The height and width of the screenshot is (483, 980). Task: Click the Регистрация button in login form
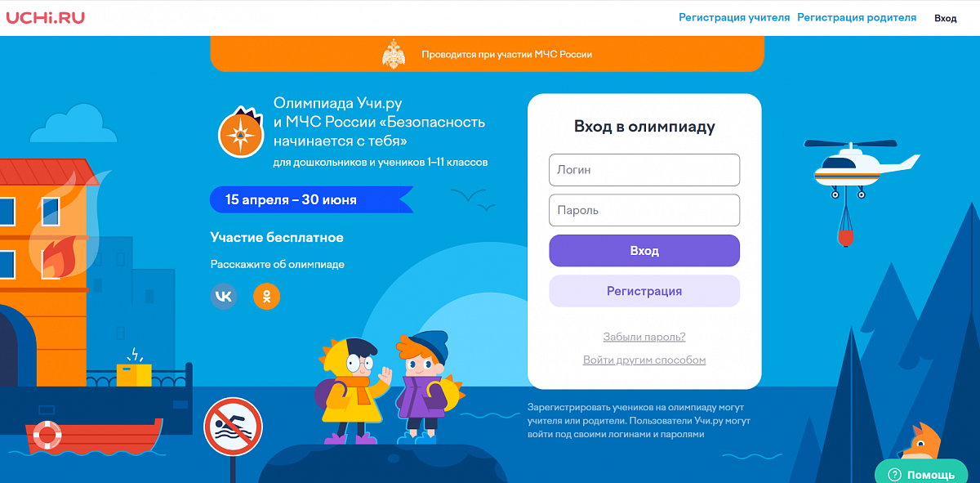coord(644,291)
